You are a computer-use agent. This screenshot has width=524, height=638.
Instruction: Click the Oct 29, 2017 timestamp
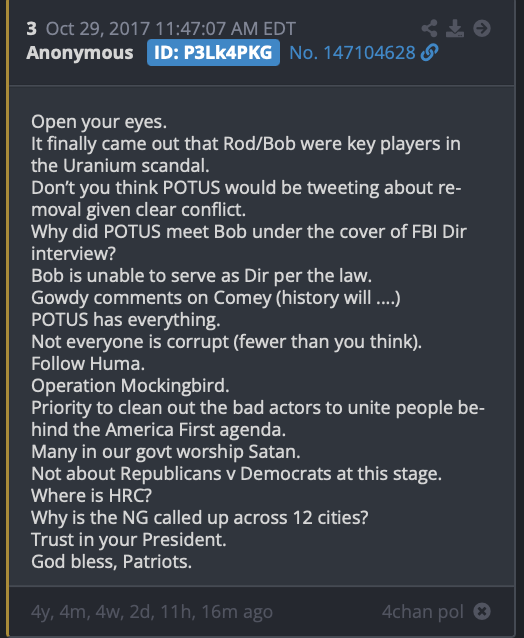pyautogui.click(x=170, y=29)
